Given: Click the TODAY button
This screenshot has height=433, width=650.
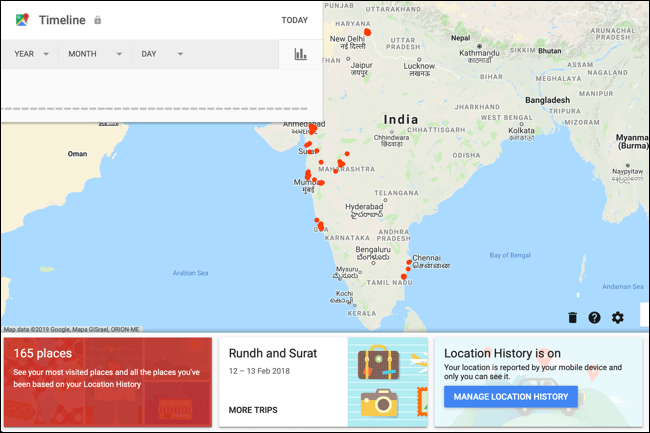Looking at the screenshot, I should coord(294,20).
